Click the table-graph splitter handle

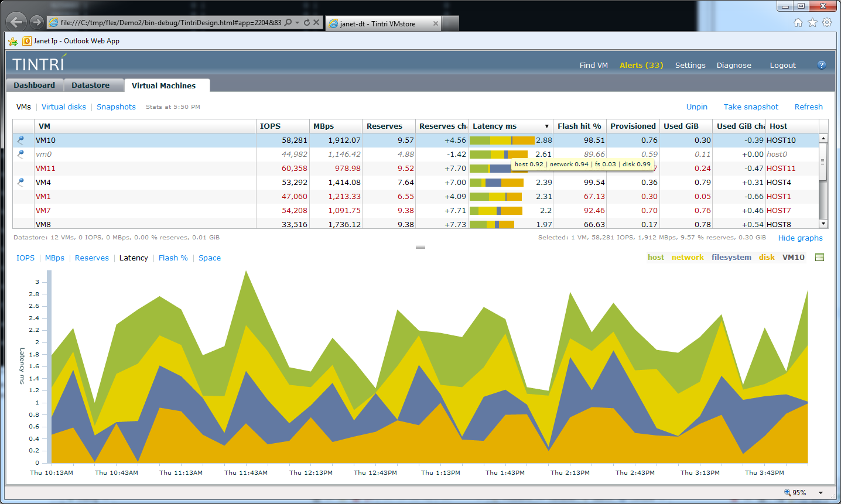(x=420, y=247)
